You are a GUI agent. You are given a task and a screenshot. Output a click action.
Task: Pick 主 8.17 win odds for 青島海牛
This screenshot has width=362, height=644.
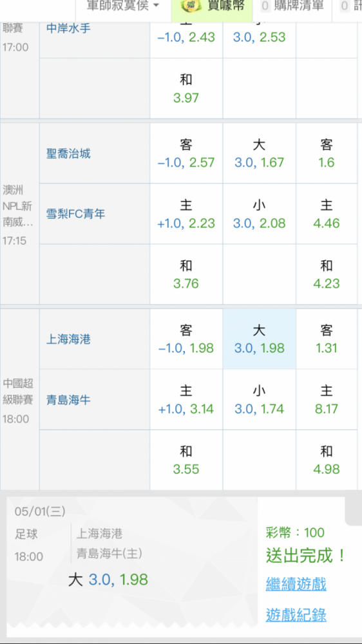click(x=327, y=400)
